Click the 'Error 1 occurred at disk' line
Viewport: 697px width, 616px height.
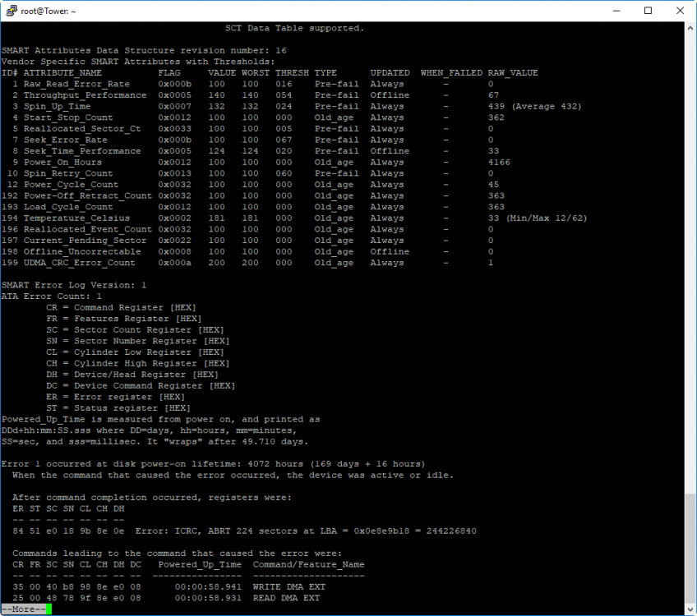(213, 464)
